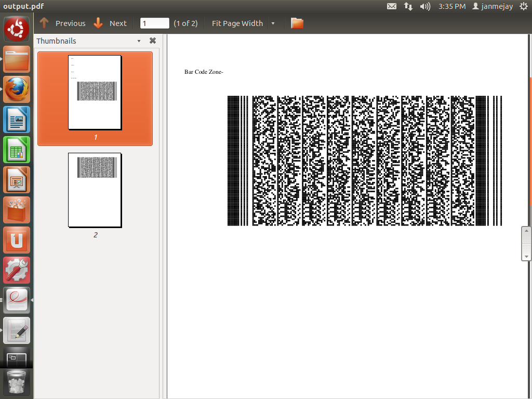Click the page number input field
The width and height of the screenshot is (532, 399).
pos(155,23)
